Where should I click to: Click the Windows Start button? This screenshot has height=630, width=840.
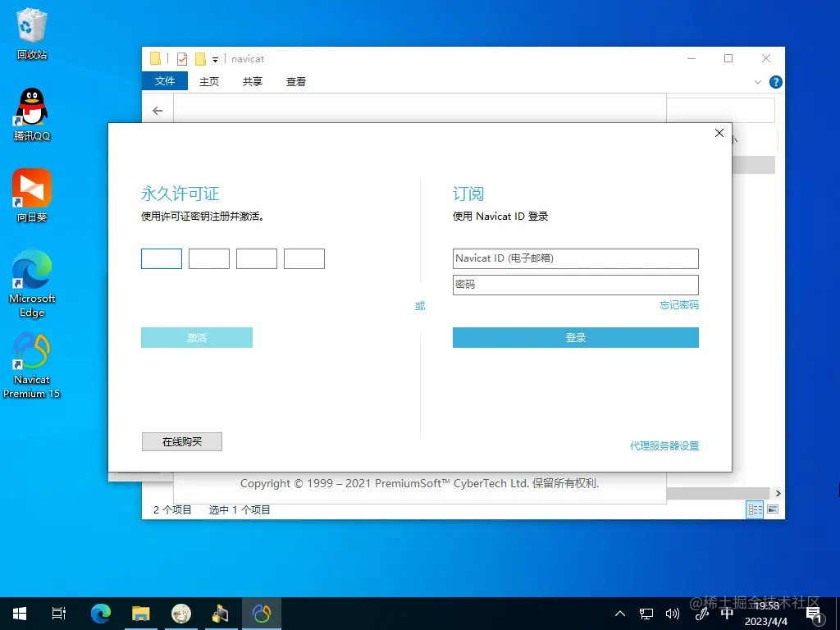pos(20,614)
